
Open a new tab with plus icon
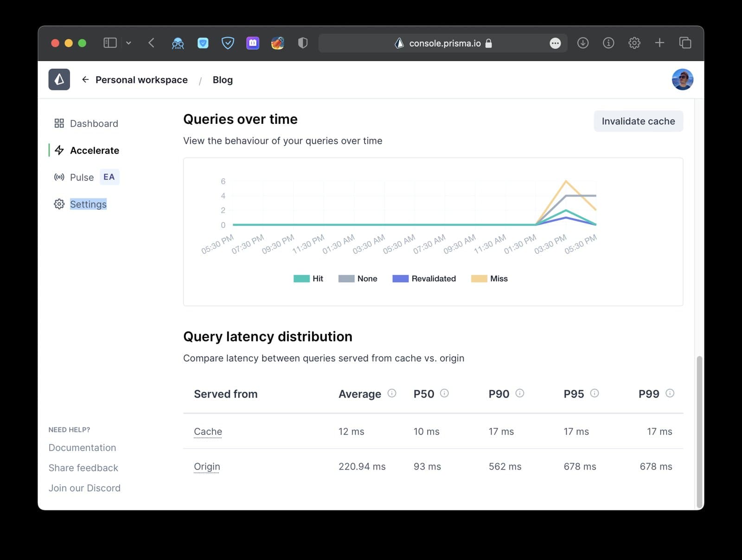point(659,43)
